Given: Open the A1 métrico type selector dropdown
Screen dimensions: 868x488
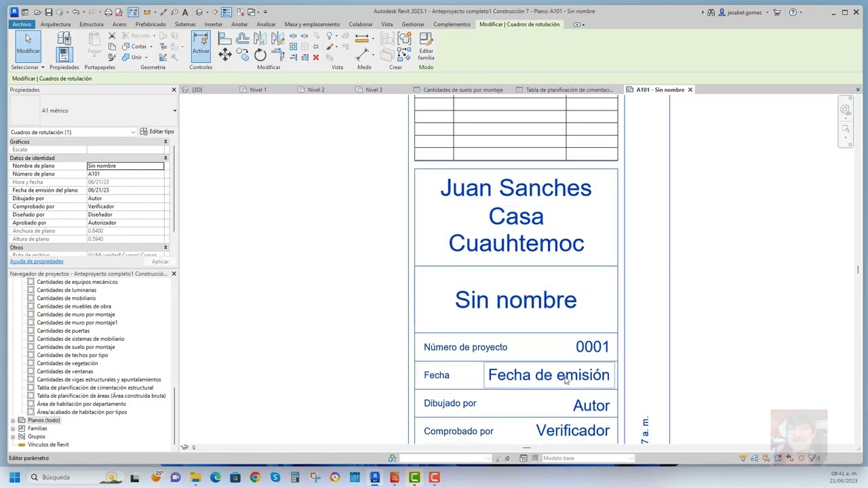Looking at the screenshot, I should pos(174,110).
